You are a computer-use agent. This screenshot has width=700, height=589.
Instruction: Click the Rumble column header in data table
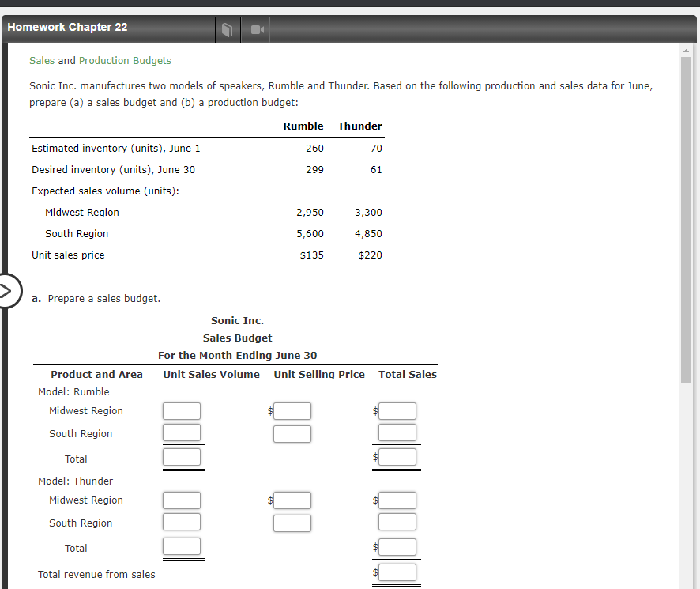tap(303, 126)
